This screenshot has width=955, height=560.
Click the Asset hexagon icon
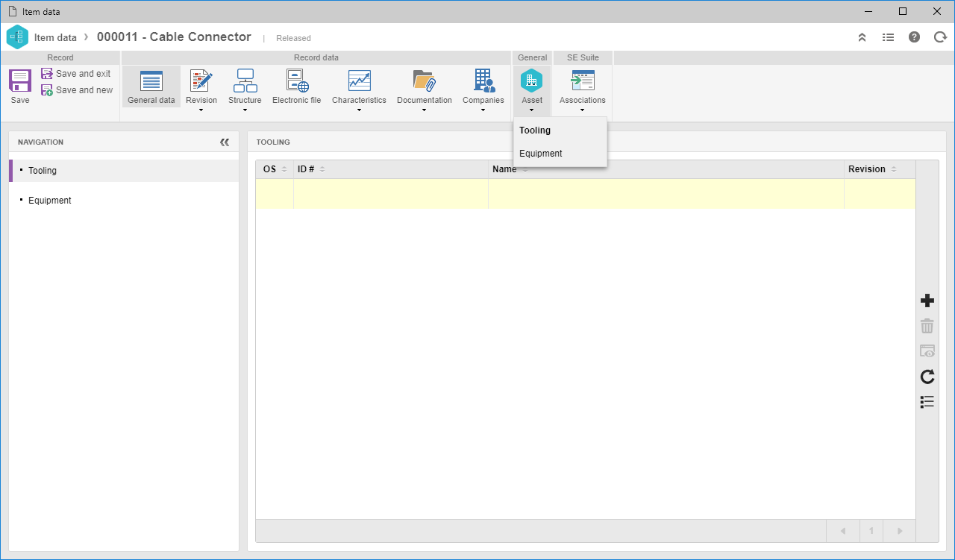click(532, 81)
